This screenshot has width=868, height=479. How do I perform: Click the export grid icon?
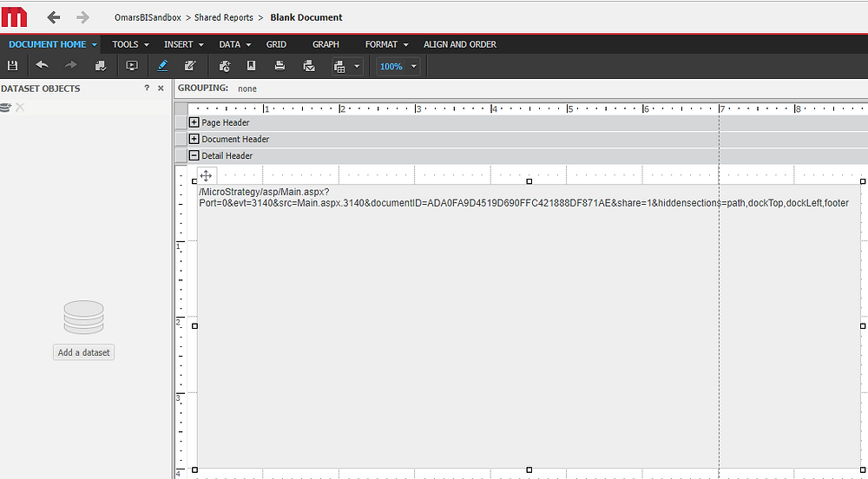click(x=339, y=67)
